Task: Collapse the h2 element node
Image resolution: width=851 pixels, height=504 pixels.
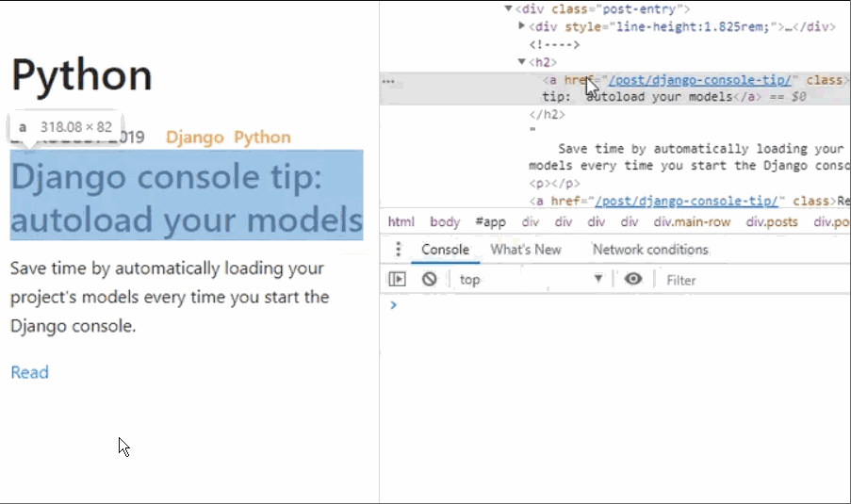Action: point(521,61)
